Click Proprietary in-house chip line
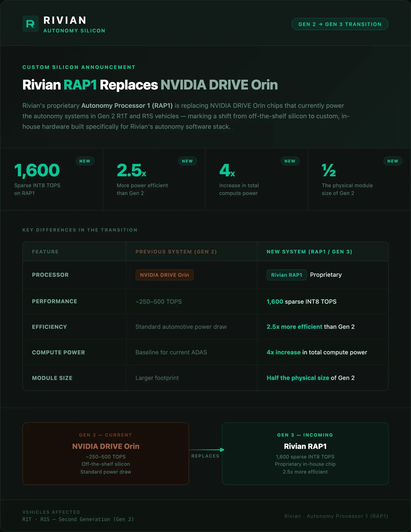 click(x=305, y=464)
